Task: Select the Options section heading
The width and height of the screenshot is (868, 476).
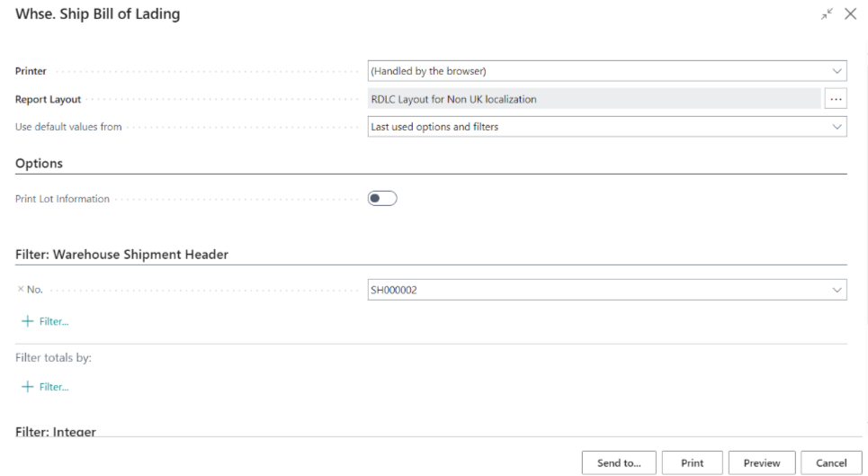Action: 41,163
